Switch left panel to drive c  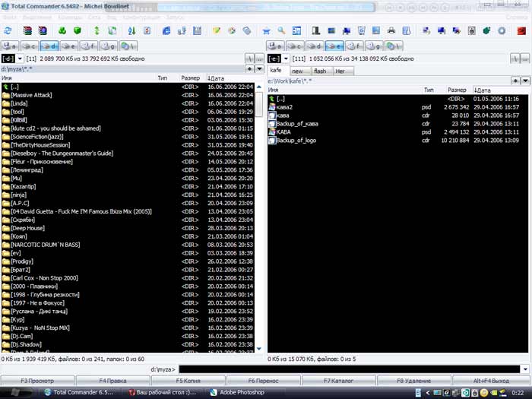29,46
